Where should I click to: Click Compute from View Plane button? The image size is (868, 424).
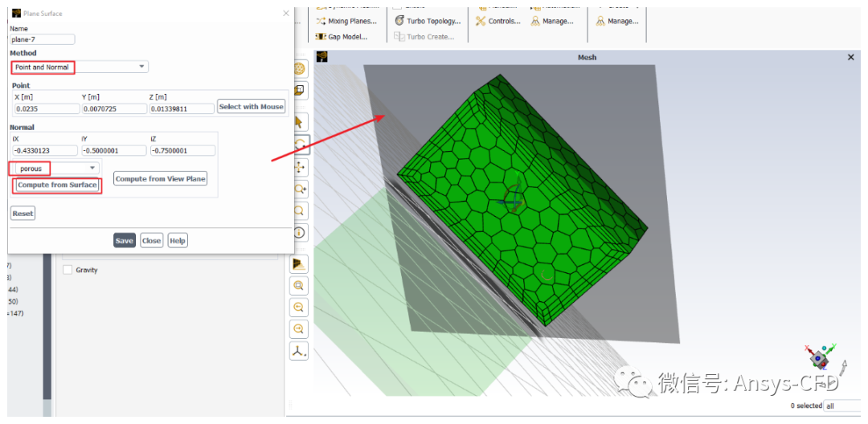point(160,179)
